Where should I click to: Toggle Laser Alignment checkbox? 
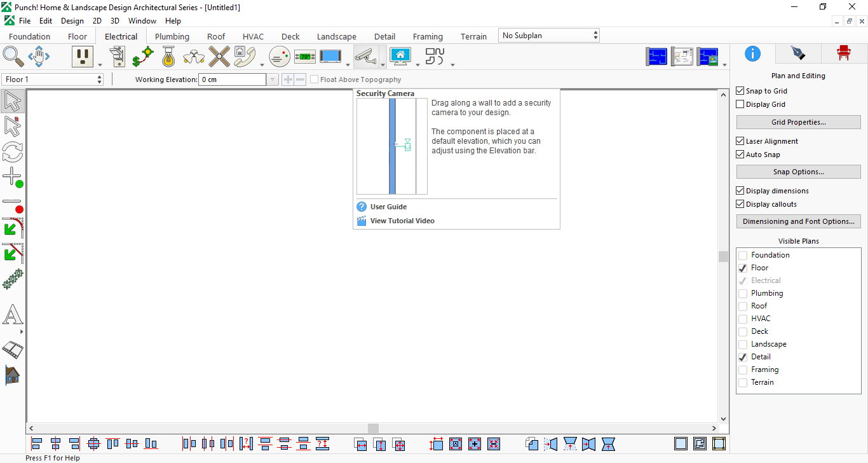pyautogui.click(x=740, y=141)
